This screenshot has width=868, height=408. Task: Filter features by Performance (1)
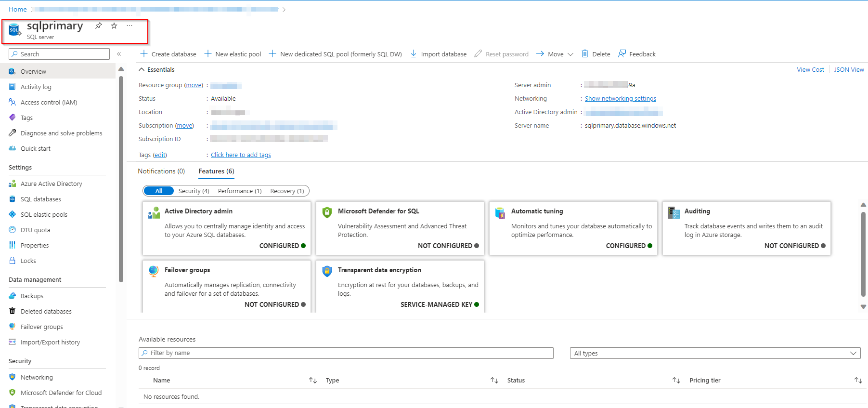pyautogui.click(x=240, y=191)
